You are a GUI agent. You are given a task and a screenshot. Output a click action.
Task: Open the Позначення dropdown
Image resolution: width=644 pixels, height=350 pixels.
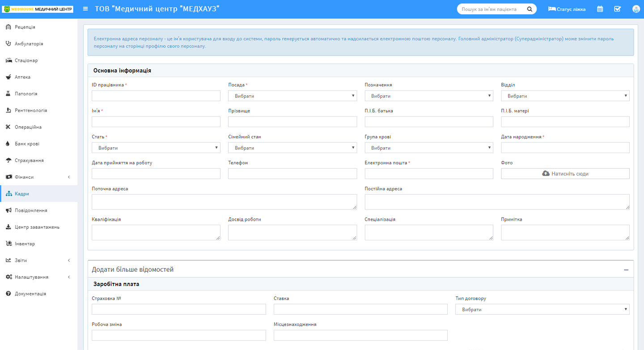click(429, 96)
